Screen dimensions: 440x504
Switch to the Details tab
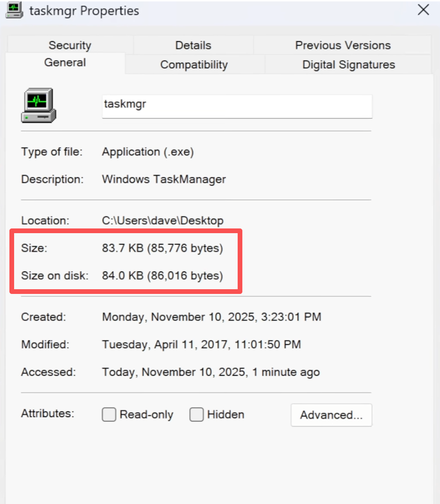tap(193, 45)
